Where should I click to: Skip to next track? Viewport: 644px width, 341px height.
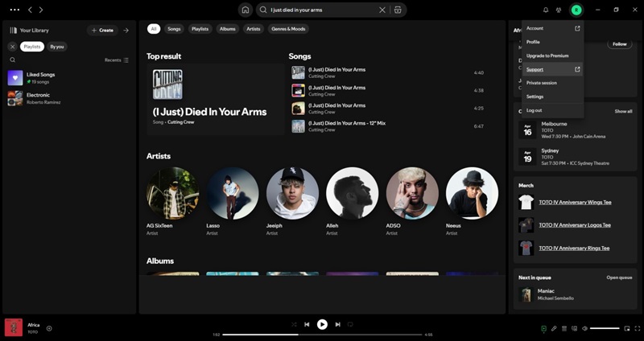coord(337,324)
